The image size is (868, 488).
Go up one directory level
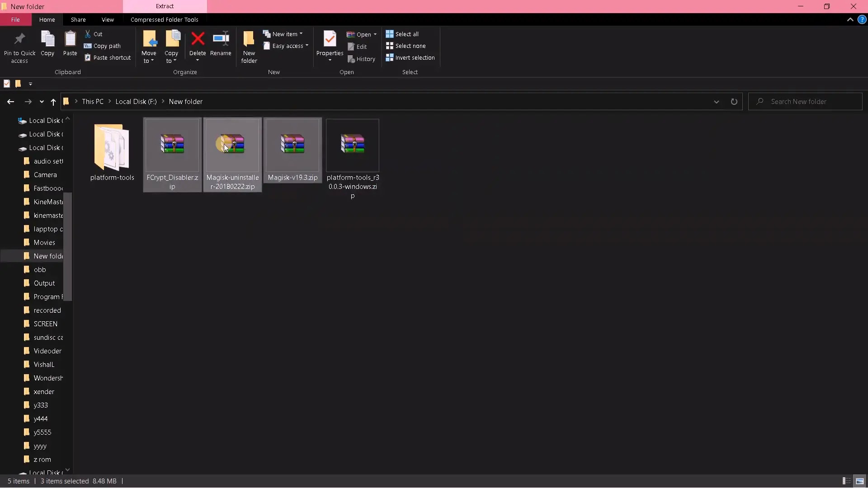point(53,102)
